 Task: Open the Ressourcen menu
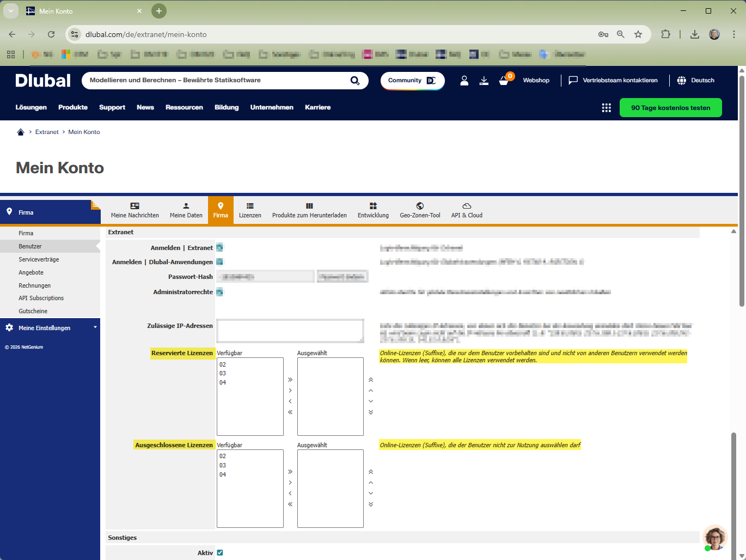coord(184,108)
